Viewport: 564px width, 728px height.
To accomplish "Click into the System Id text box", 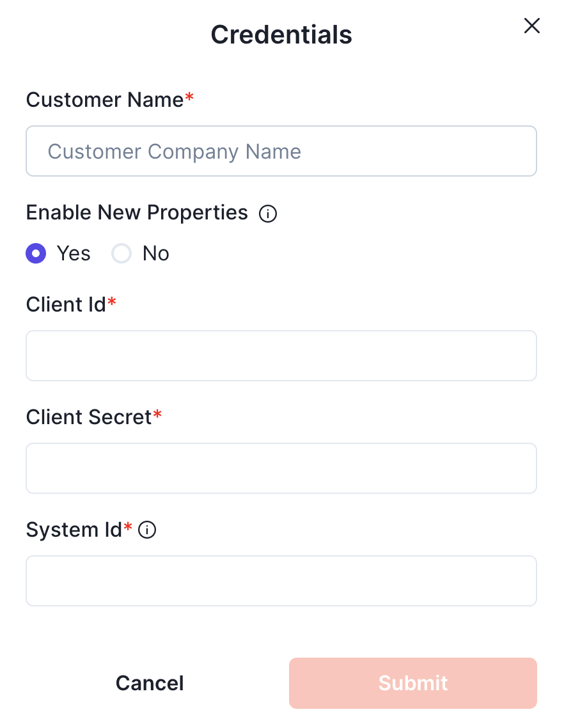I will coord(281,581).
